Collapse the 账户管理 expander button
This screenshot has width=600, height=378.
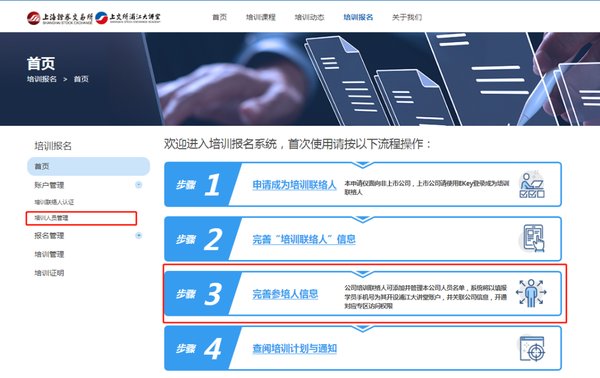(139, 185)
